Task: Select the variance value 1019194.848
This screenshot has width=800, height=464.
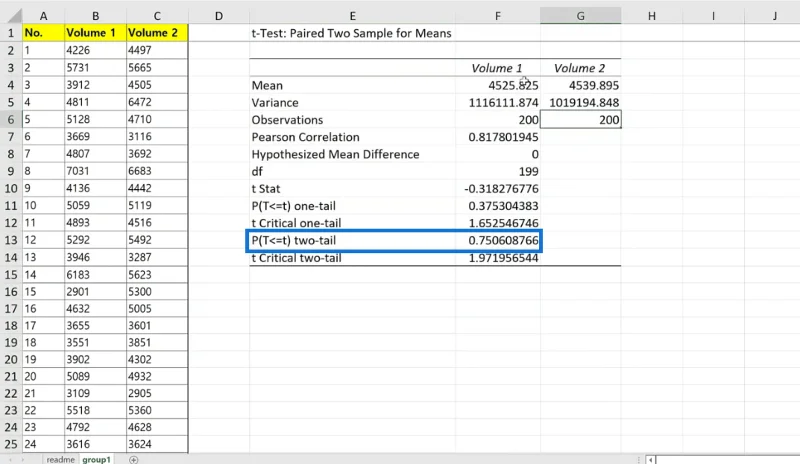Action: click(x=581, y=103)
